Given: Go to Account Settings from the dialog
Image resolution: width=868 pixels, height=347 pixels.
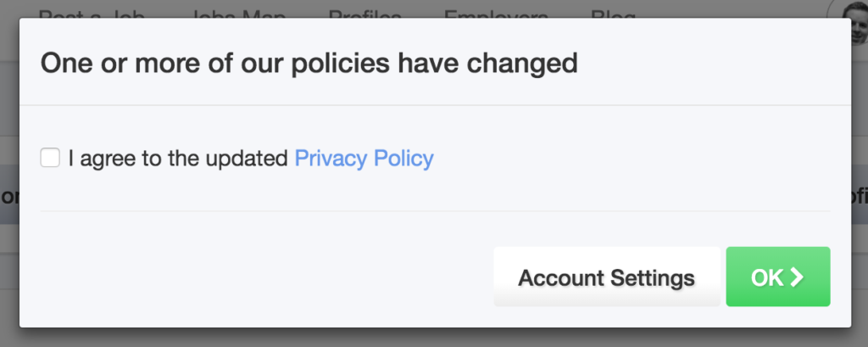Looking at the screenshot, I should [x=607, y=277].
